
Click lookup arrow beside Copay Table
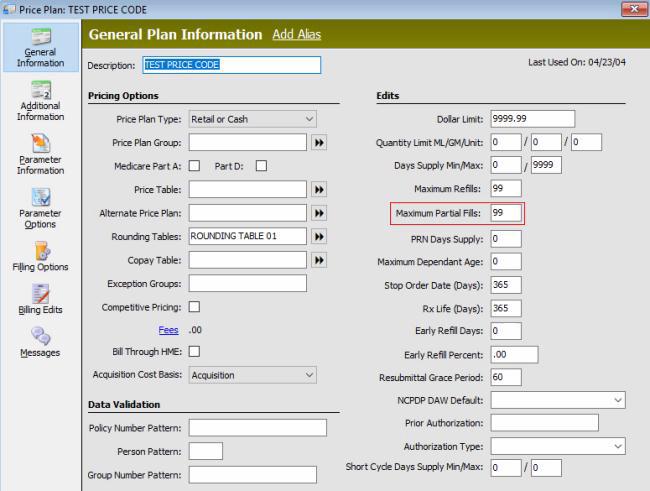click(319, 260)
